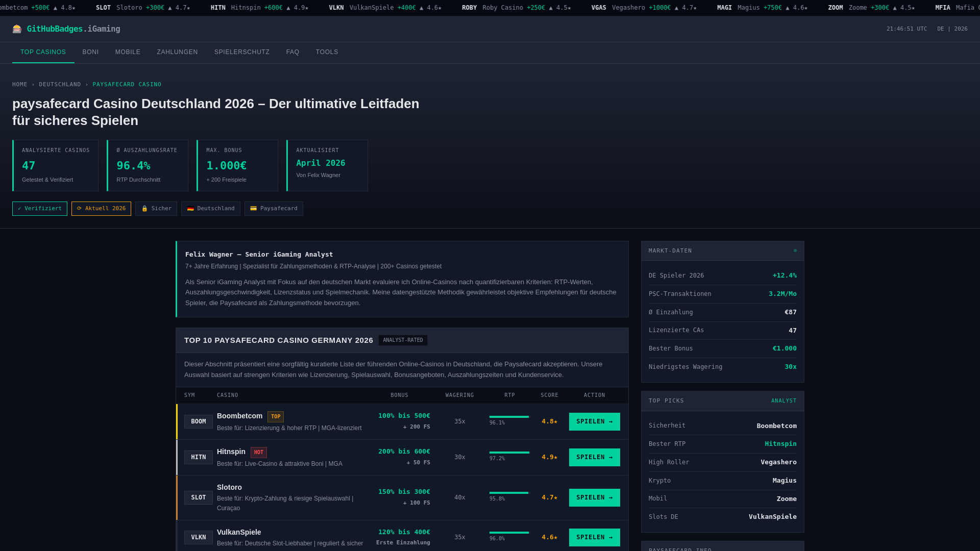This screenshot has height=551, width=980.
Task: Click the Markt-Daten live status dot
Action: pos(795,251)
